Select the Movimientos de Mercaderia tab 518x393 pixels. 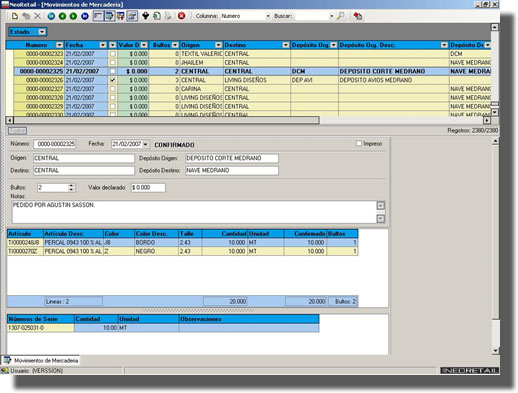coord(41,360)
